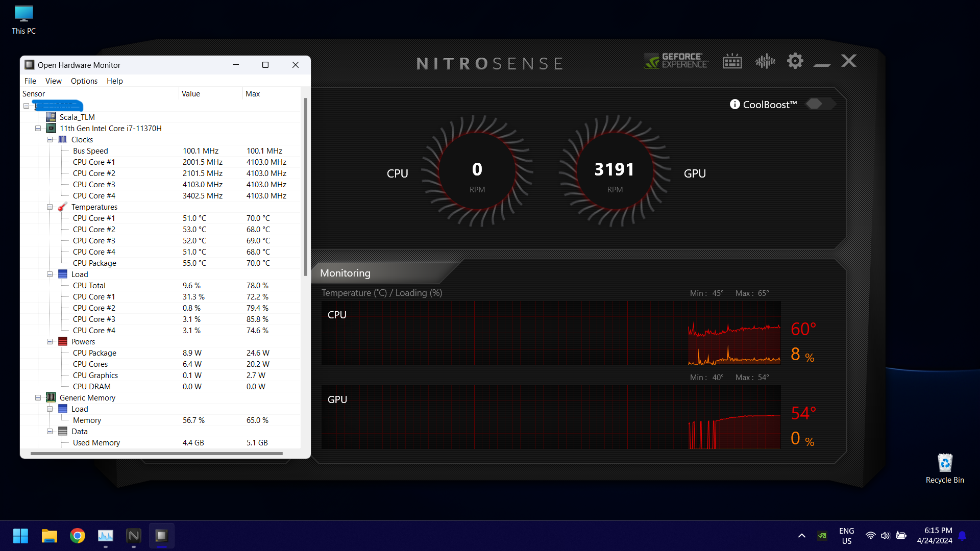This screenshot has width=980, height=551.
Task: Open audio equalizer icon in NitroSense
Action: [x=765, y=61]
